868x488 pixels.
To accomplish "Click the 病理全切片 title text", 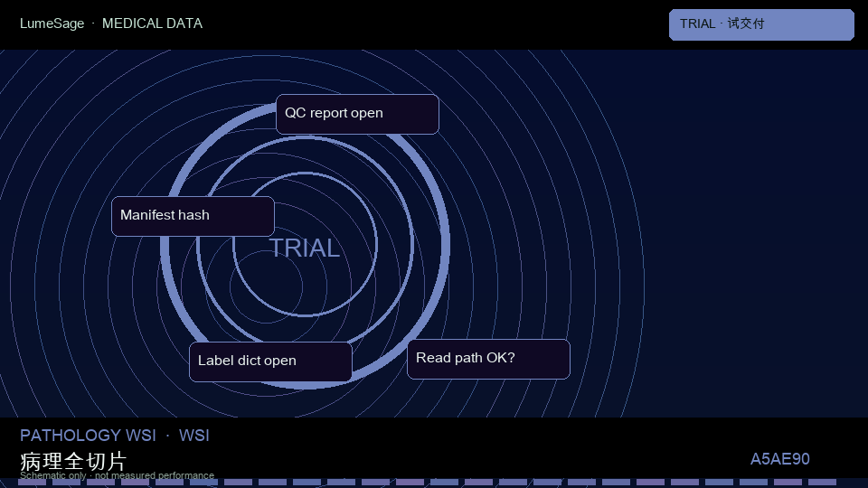I will tap(73, 461).
